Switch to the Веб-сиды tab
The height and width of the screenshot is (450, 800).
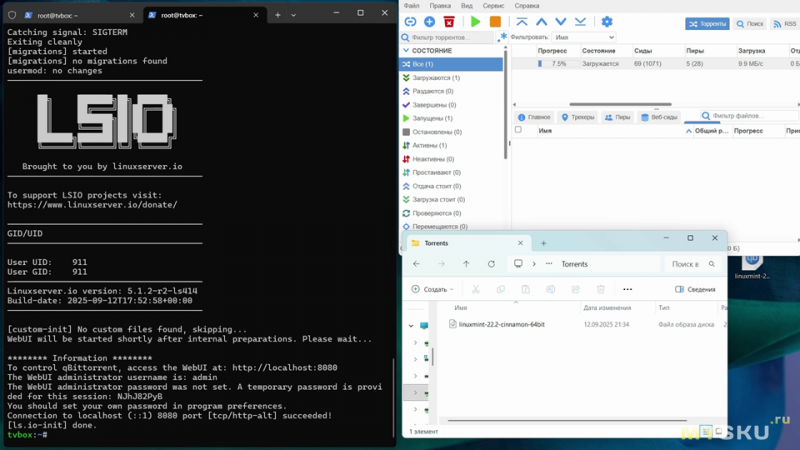[659, 117]
